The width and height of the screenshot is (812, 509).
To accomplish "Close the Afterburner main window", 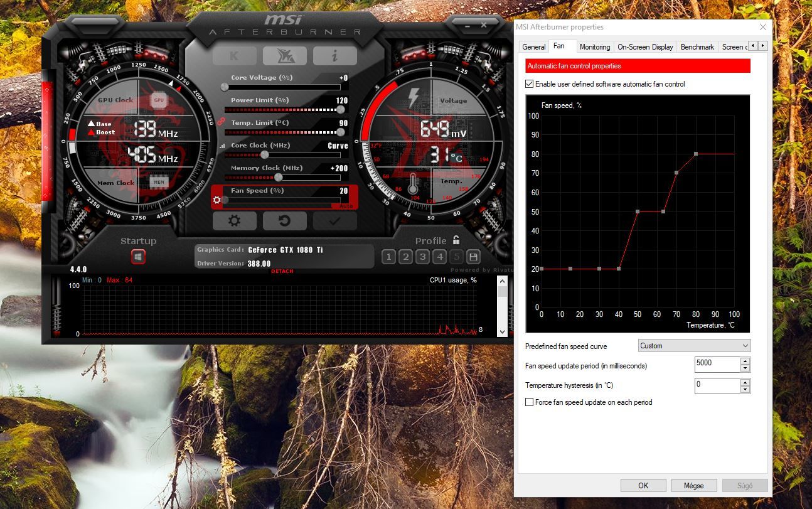I will pyautogui.click(x=483, y=25).
